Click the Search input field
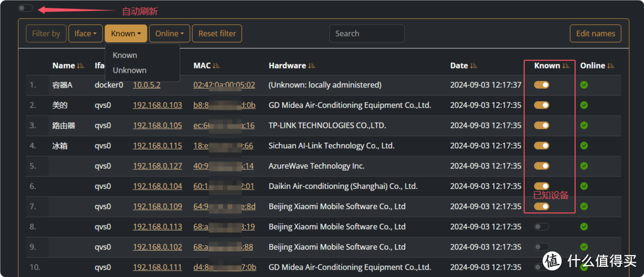Viewport: 644px width, 277px height. pos(367,34)
